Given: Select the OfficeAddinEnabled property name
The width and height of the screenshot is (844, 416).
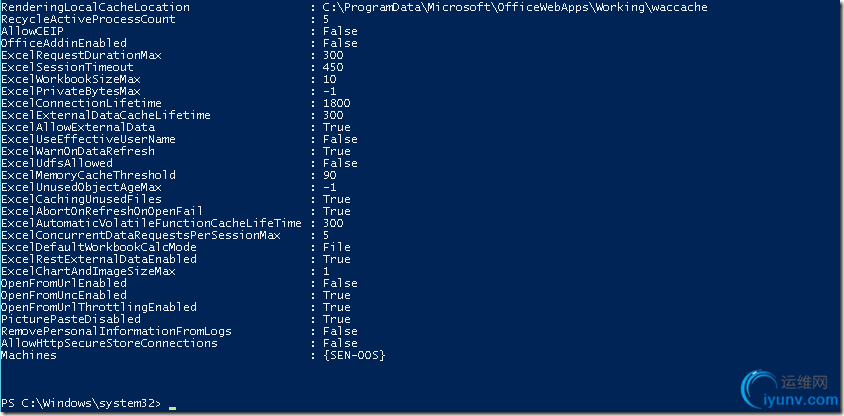Looking at the screenshot, I should click(x=64, y=43).
